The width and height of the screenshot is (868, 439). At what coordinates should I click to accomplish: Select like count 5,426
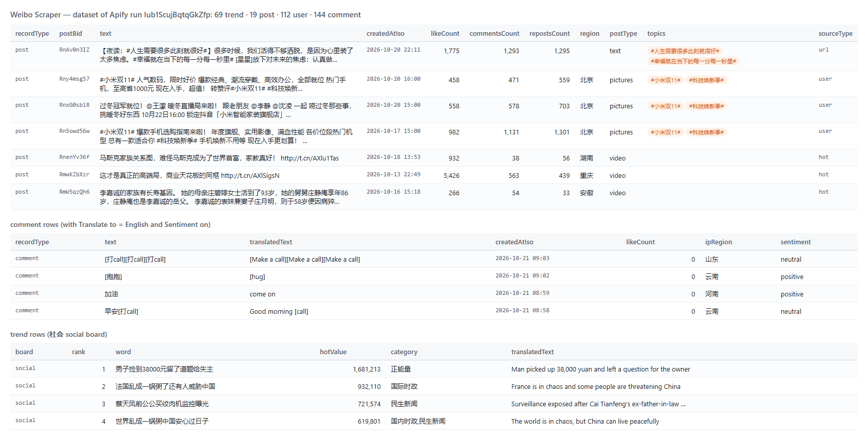(x=451, y=176)
